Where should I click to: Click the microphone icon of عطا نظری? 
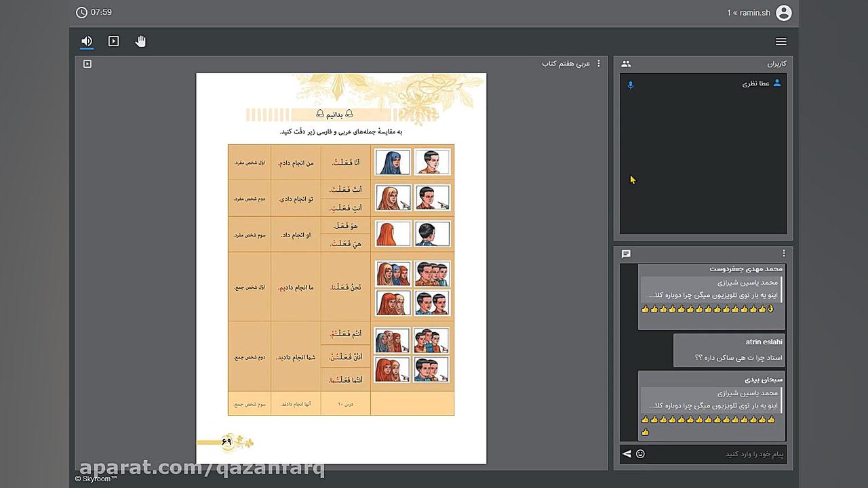(631, 85)
